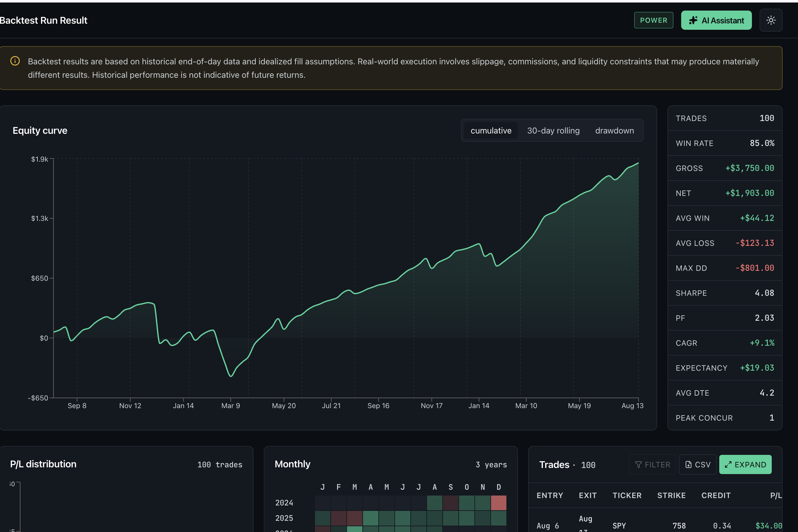Click the P/L distribution heading
The height and width of the screenshot is (532, 798).
43,464
